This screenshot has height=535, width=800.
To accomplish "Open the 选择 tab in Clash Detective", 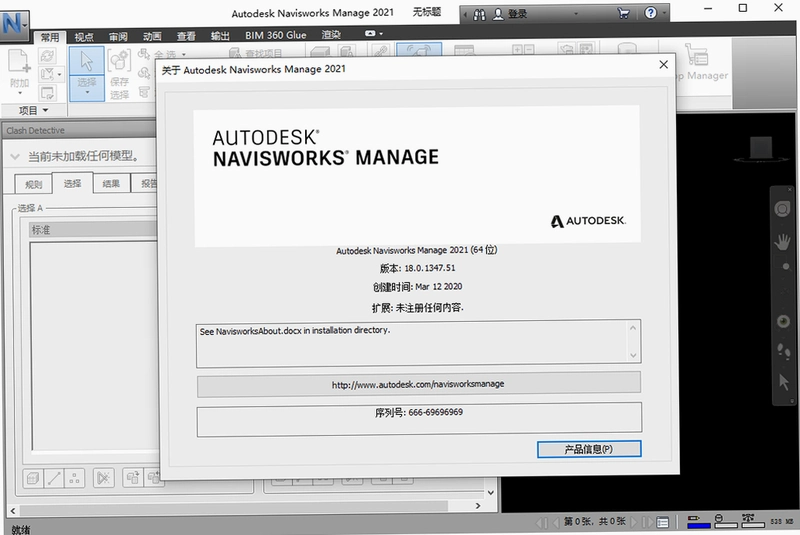I will point(72,183).
